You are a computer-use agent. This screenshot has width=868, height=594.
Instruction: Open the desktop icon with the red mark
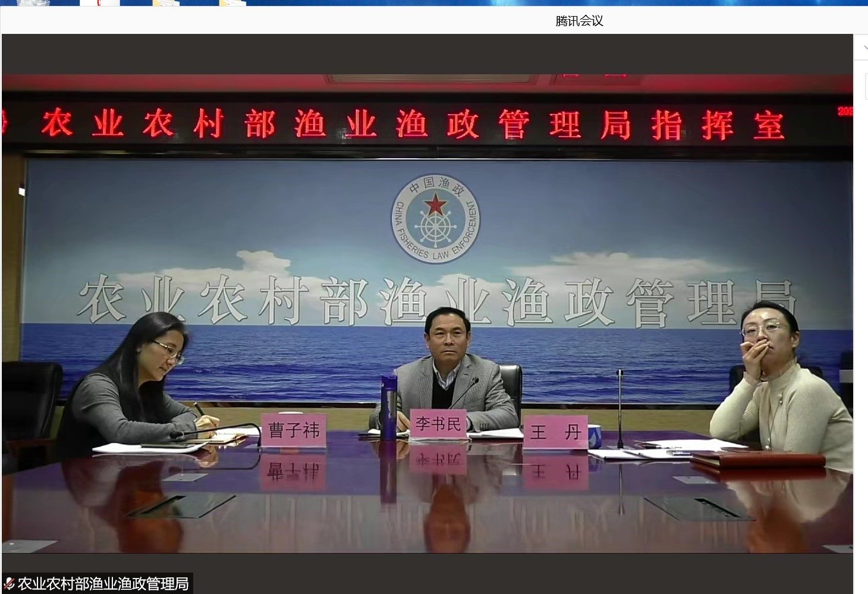click(x=99, y=2)
